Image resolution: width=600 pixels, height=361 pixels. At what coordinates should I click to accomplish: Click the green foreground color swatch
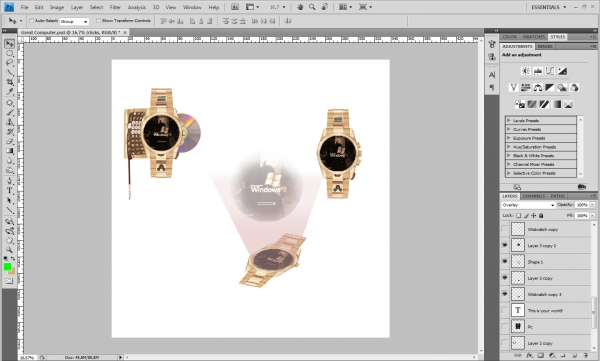point(7,267)
